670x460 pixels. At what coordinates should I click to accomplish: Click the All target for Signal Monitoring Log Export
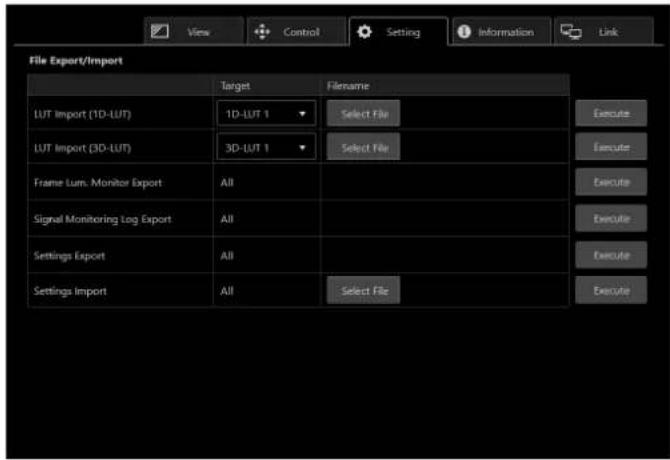tap(227, 219)
